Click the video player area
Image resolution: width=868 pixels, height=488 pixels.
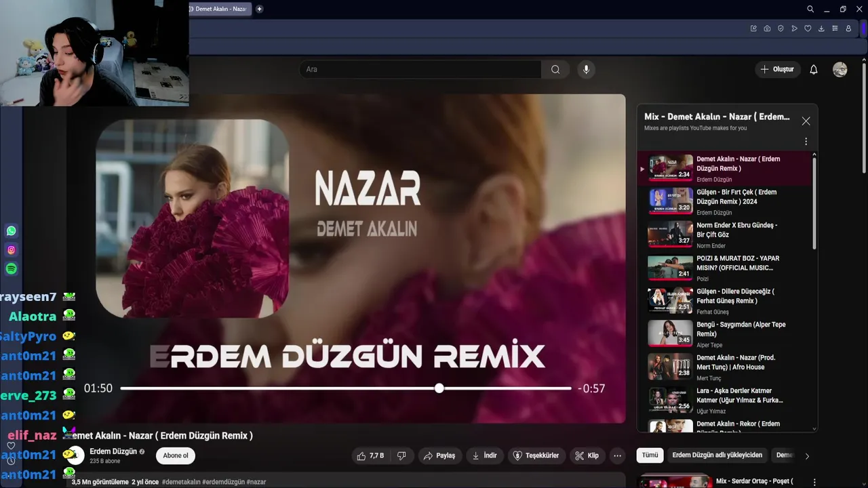tap(347, 258)
